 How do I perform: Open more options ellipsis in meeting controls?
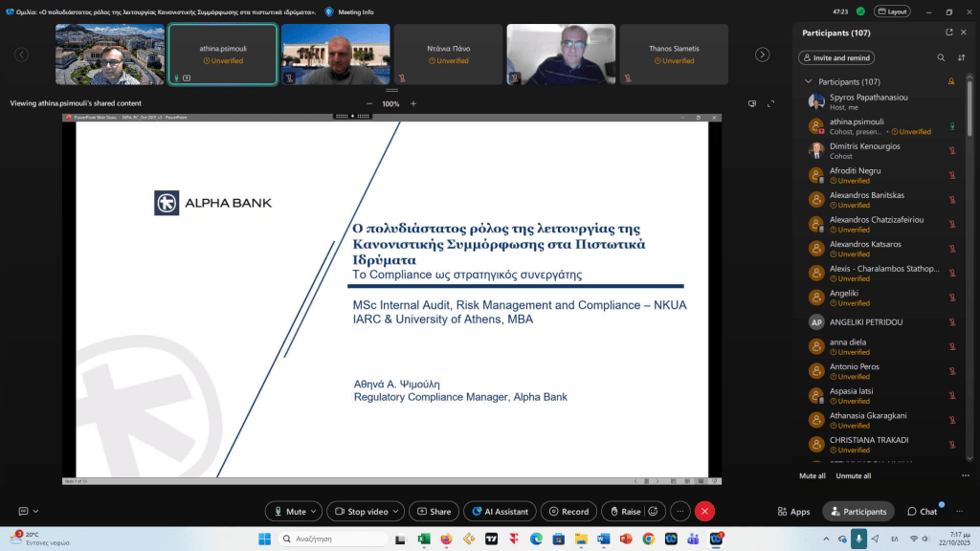(679, 512)
